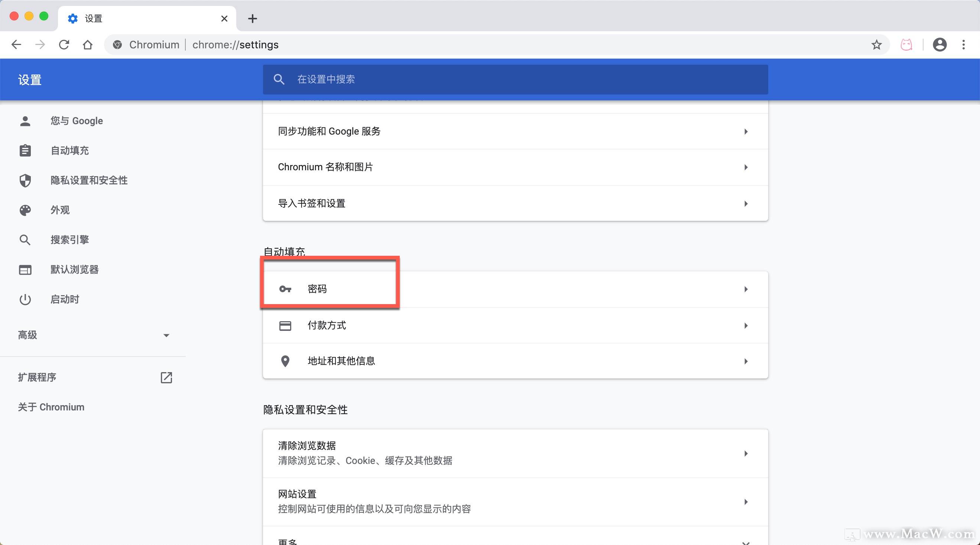Image resolution: width=980 pixels, height=545 pixels.
Task: Expand arrow on 同步功能和 Google 服务 row
Action: point(746,132)
